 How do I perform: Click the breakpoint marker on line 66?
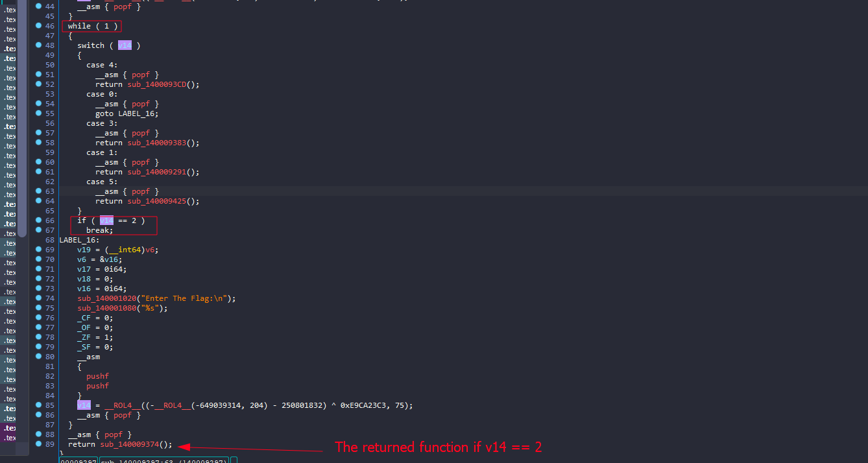click(x=39, y=220)
